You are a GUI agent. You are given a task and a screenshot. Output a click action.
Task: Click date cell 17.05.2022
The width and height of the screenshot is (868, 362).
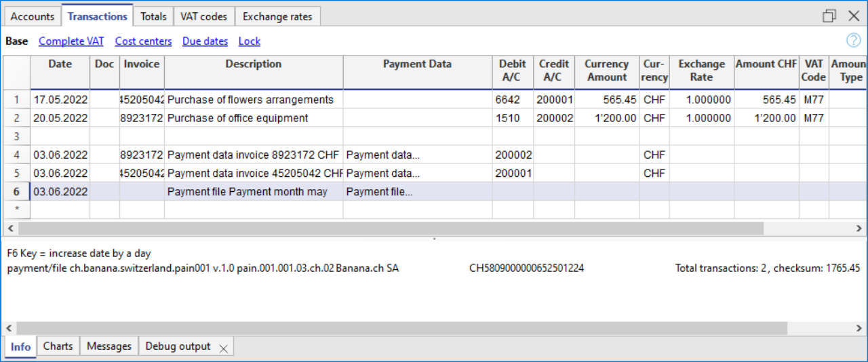pos(60,100)
